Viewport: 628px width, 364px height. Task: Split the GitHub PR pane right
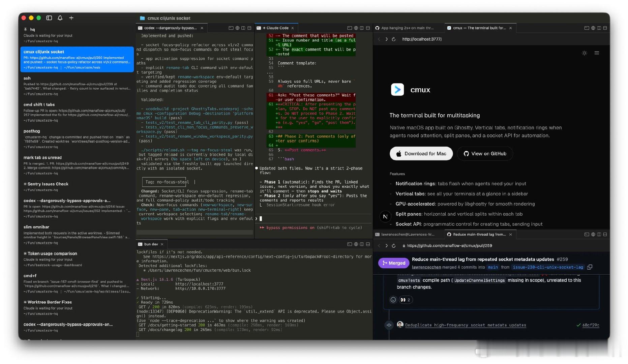[599, 234]
